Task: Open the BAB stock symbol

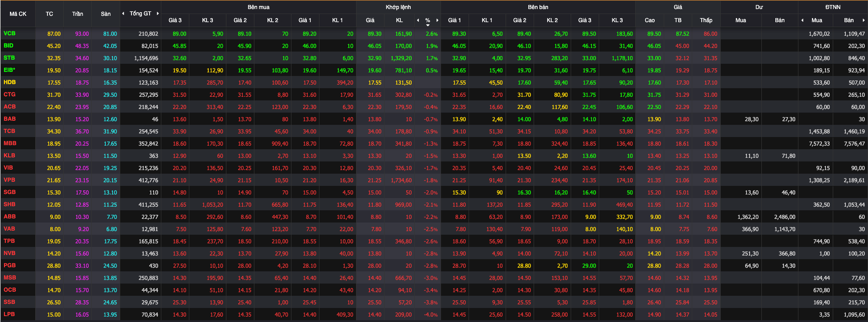Action: (9, 119)
